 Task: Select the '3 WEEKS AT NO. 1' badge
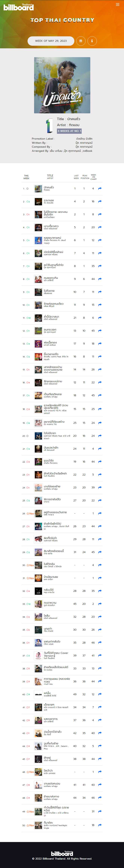(x=69, y=131)
